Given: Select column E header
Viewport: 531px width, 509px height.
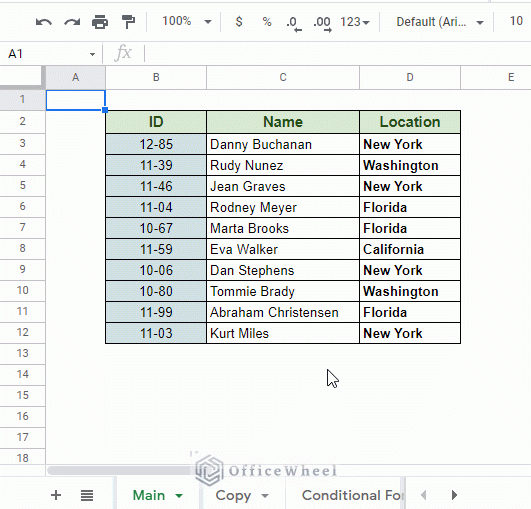Looking at the screenshot, I should 496,78.
